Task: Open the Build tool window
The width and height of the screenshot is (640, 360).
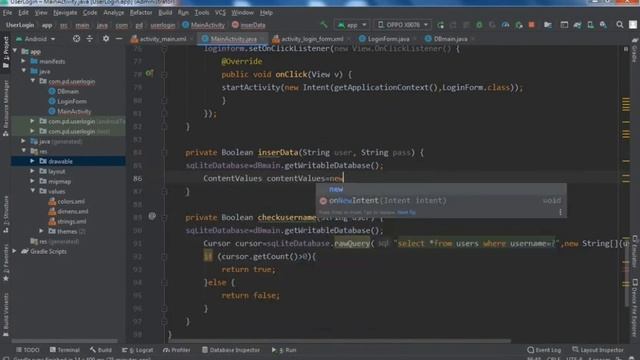Action: click(100, 350)
